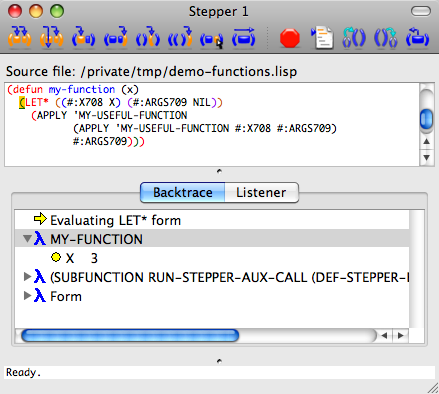Click the Show Current Source document icon
Image resolution: width=439 pixels, height=394 pixels.
322,38
